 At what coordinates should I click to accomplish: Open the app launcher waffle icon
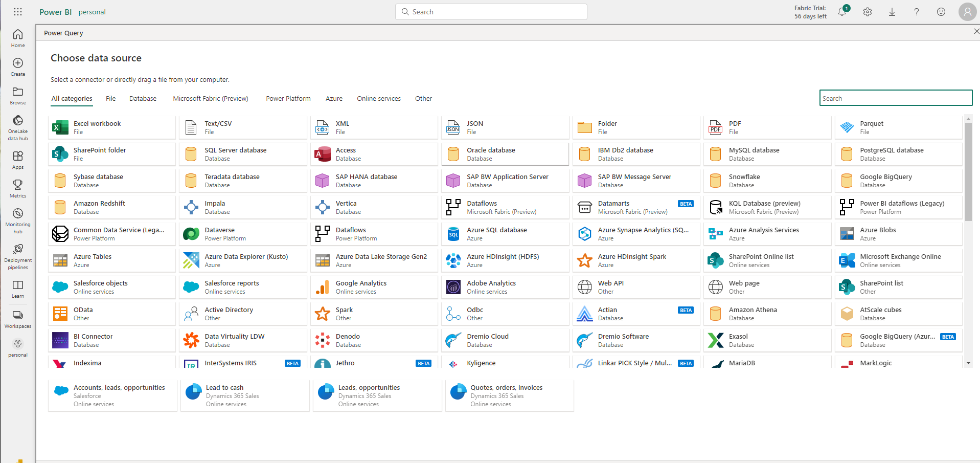coord(18,12)
